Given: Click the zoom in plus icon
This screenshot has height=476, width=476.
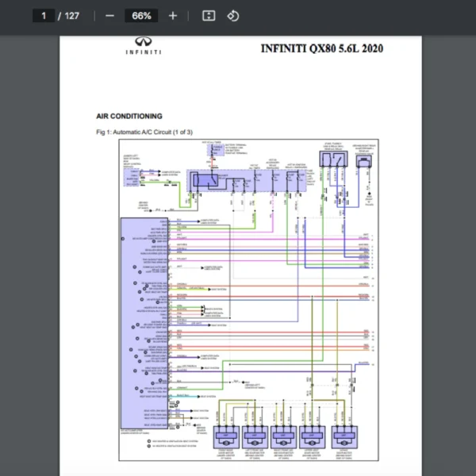Looking at the screenshot, I should click(173, 16).
